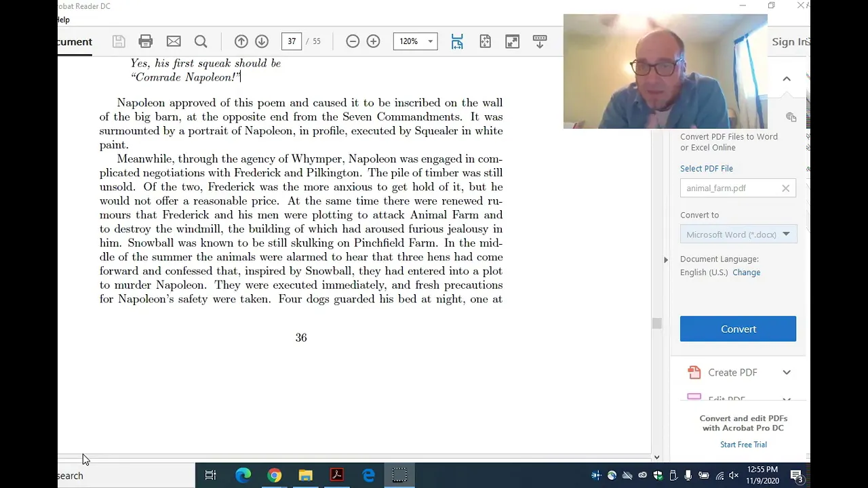Open the Create PDF tool

(732, 372)
